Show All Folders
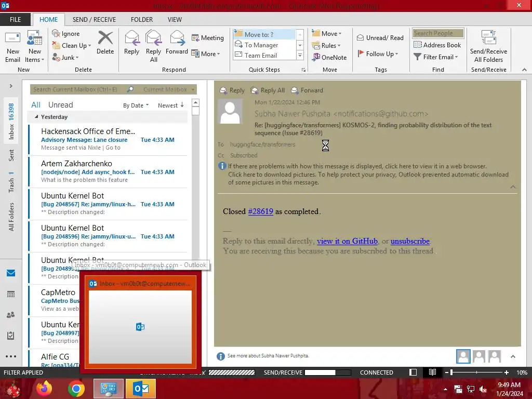 click(x=11, y=217)
